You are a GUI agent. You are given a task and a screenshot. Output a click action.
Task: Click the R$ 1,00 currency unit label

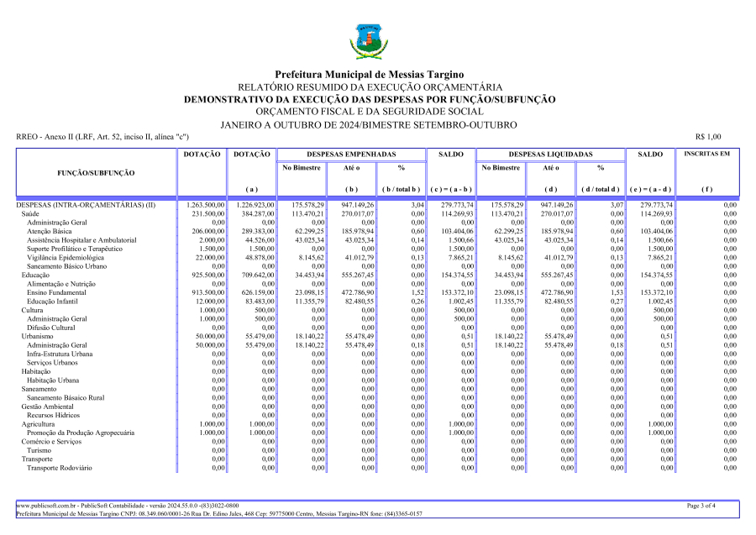coord(707,137)
